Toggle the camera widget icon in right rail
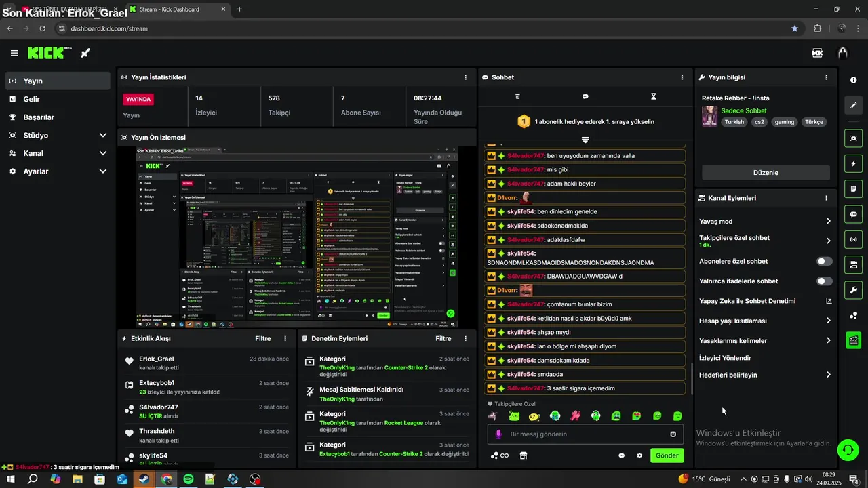 (x=853, y=264)
